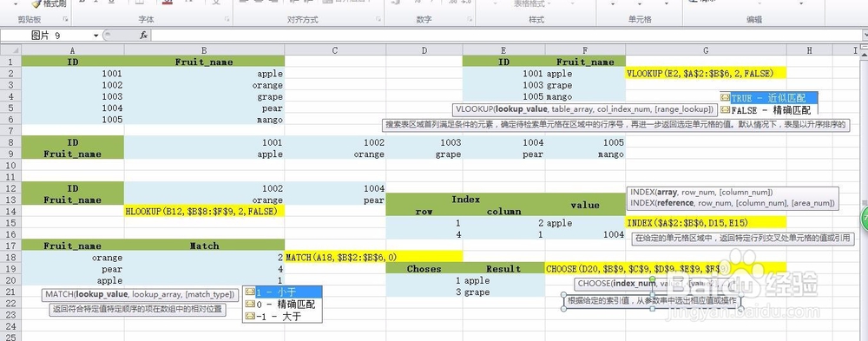Open the 数字 group dialog launcher
Viewport: 868px width, 341px height.
pyautogui.click(x=469, y=19)
